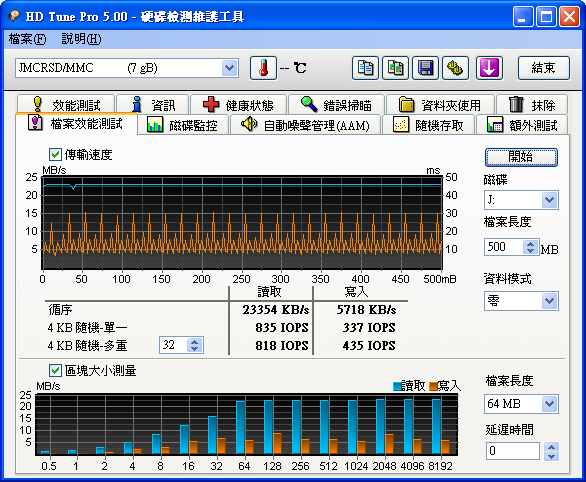Open options with the gears icon
This screenshot has width=586, height=482.
(455, 68)
